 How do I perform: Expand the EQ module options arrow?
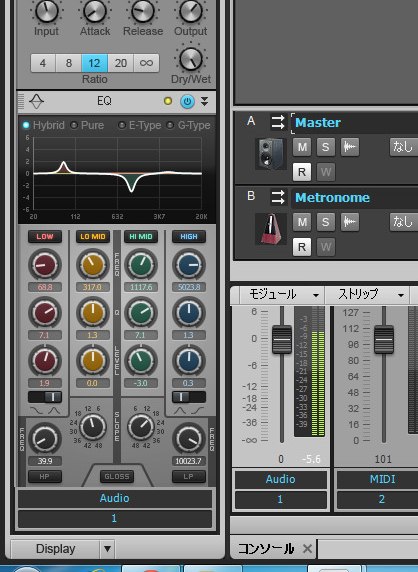point(205,101)
